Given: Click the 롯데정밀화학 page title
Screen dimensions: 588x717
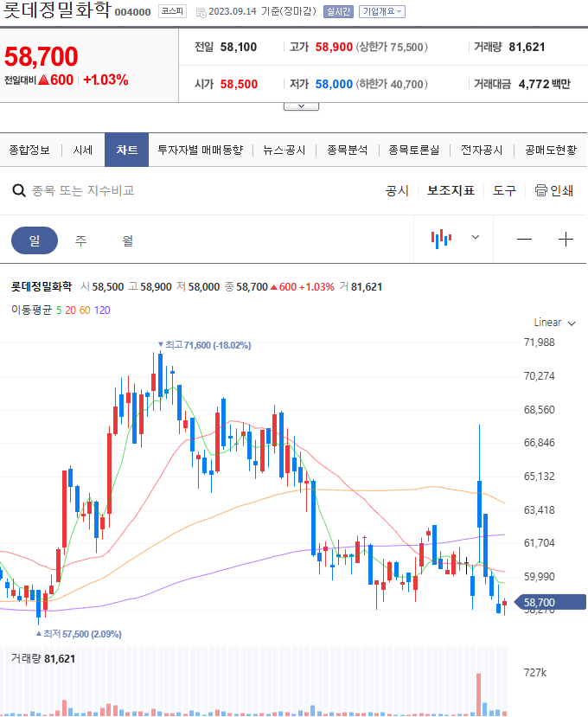Looking at the screenshot, I should click(57, 10).
